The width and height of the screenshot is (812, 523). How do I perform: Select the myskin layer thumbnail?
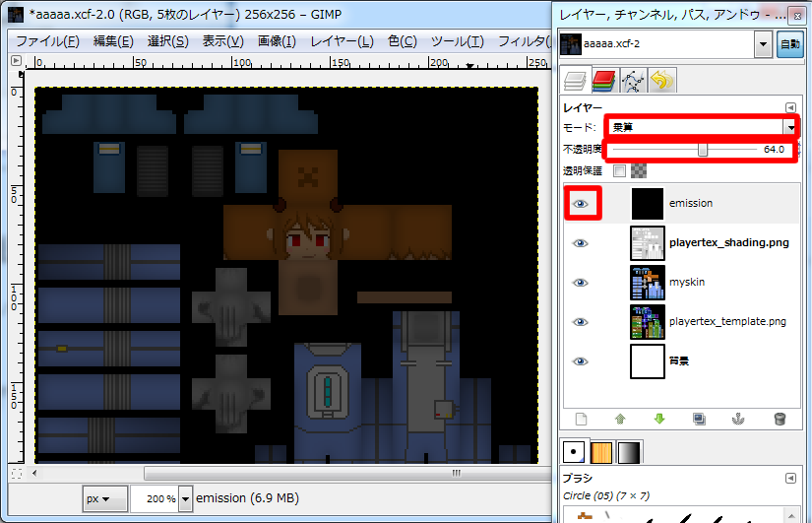click(648, 283)
